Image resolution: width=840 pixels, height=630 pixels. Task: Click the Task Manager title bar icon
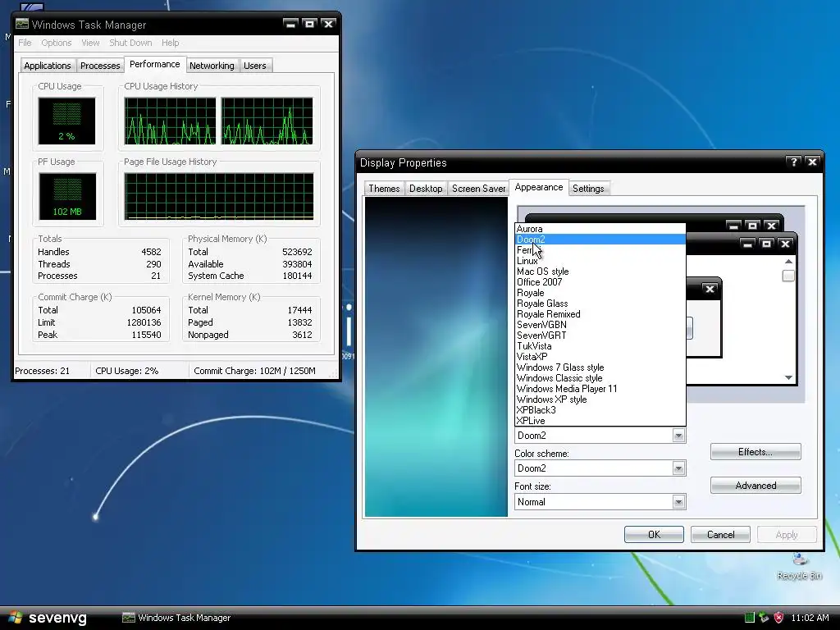22,24
